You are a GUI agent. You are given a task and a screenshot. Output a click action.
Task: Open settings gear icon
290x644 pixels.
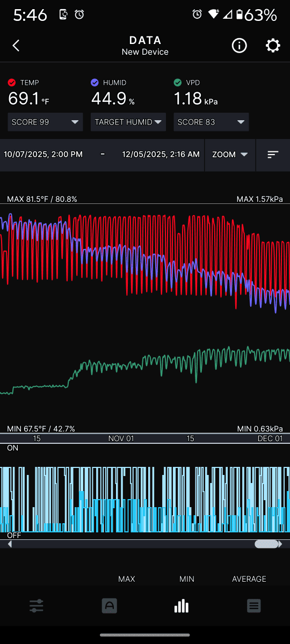[x=273, y=46]
